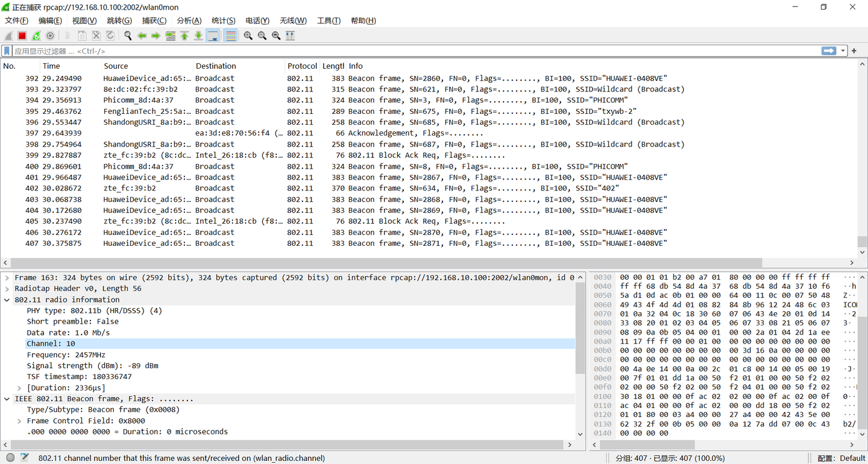The width and height of the screenshot is (868, 464).
Task: Expand the Frame 163 tree node
Action: point(7,278)
